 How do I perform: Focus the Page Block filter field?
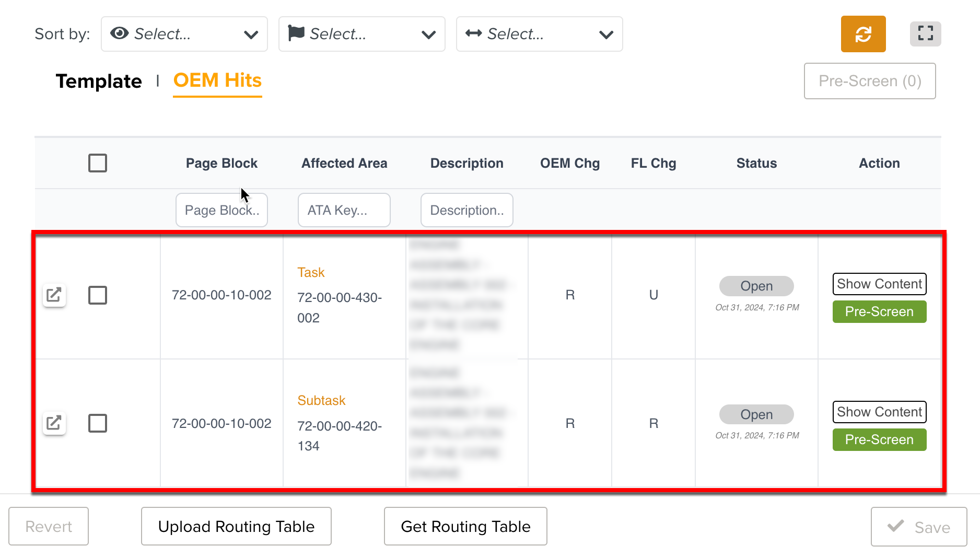tap(221, 210)
